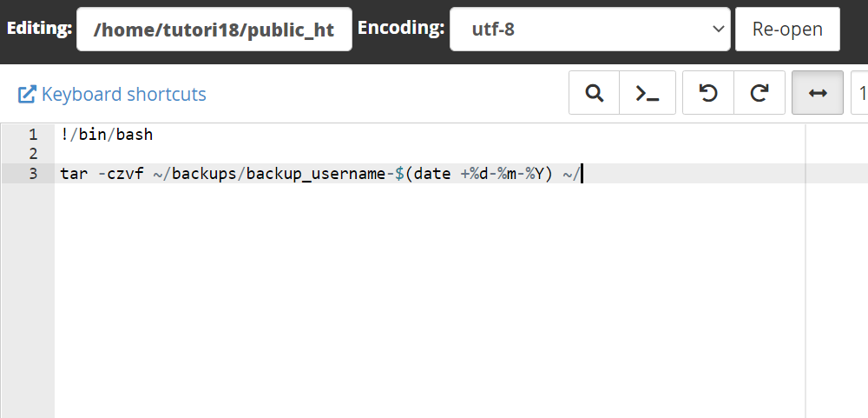Viewport: 868px width, 418px height.
Task: Click the date command inside the parentheses
Action: 432,174
